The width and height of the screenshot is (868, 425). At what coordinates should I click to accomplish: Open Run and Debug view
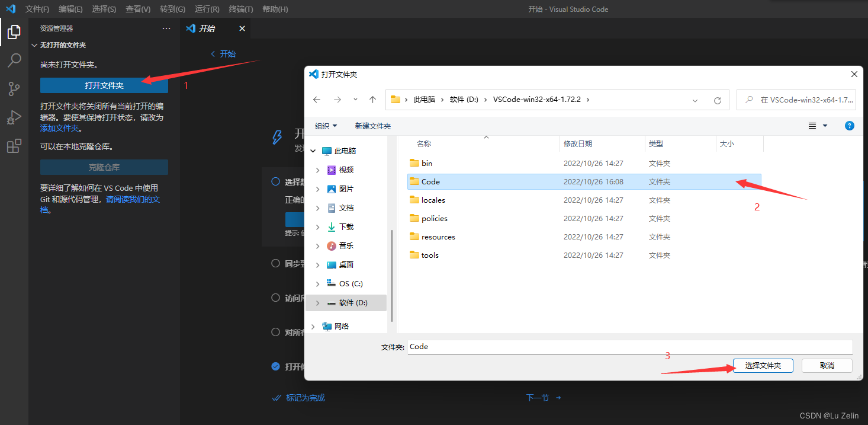tap(14, 117)
